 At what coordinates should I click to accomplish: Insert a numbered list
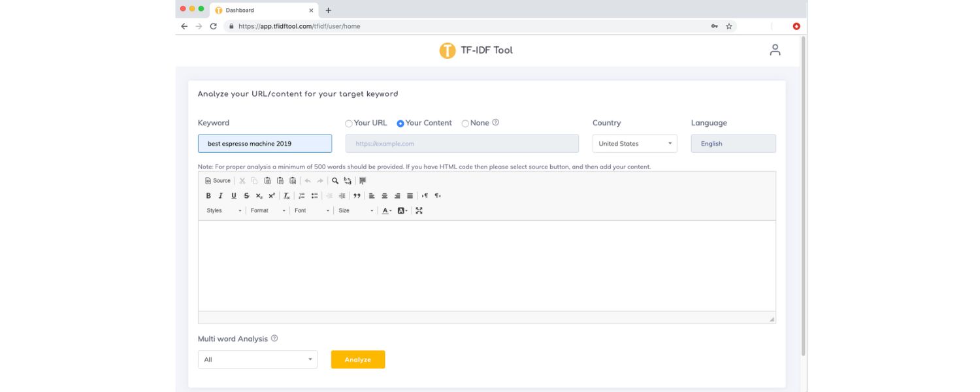[x=302, y=195]
